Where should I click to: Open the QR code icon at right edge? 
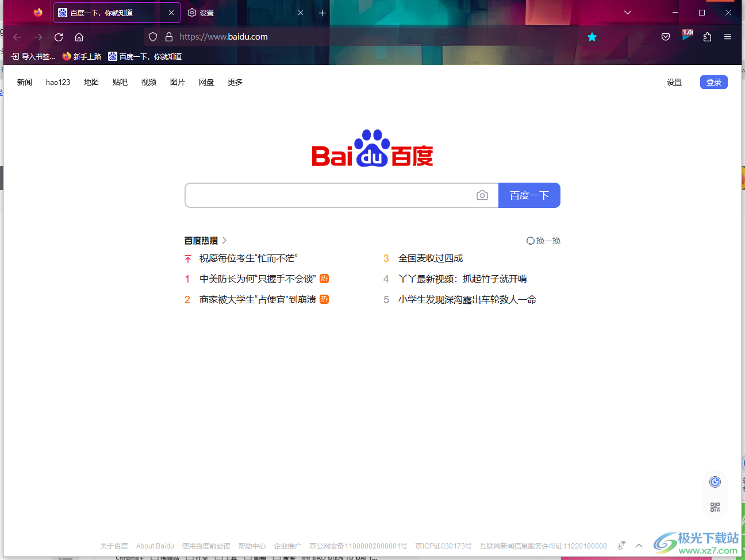(x=715, y=507)
